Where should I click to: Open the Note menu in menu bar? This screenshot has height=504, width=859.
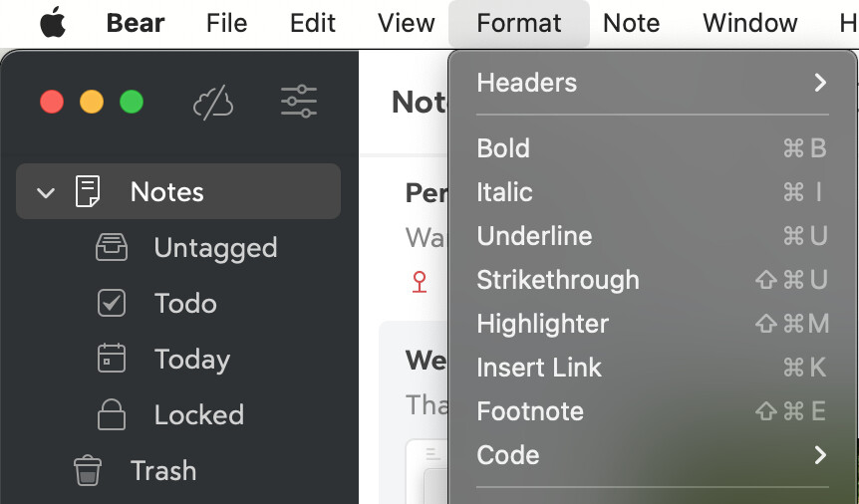(631, 23)
